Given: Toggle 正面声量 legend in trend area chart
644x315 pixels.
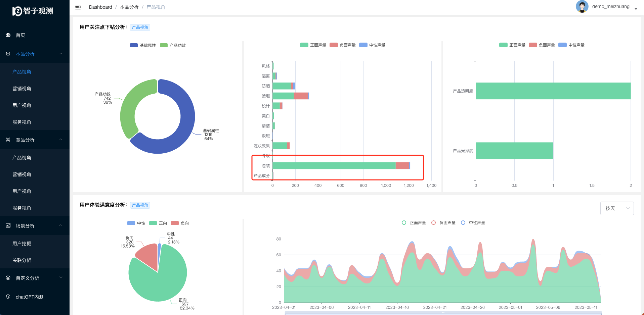Looking at the screenshot, I should click(x=414, y=223).
